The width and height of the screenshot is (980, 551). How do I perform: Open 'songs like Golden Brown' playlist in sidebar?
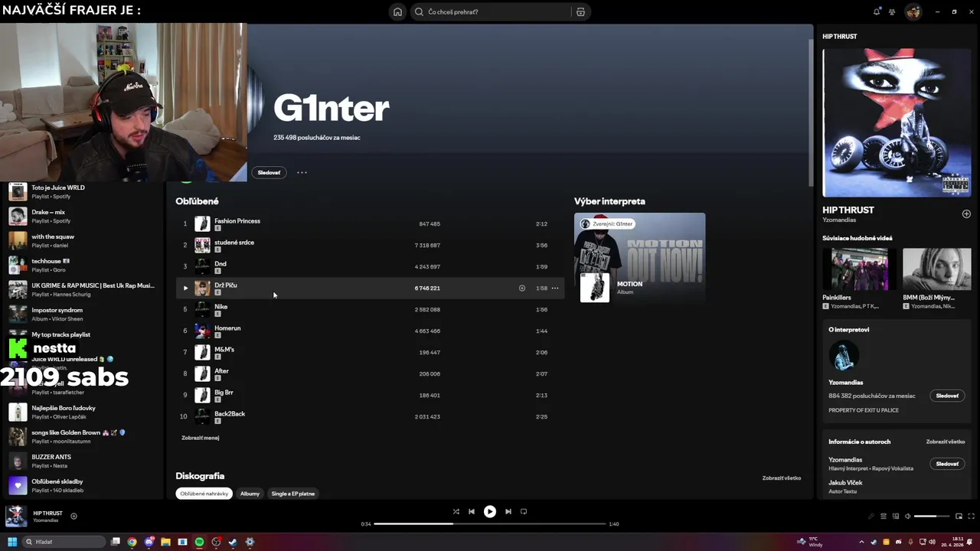coord(83,436)
